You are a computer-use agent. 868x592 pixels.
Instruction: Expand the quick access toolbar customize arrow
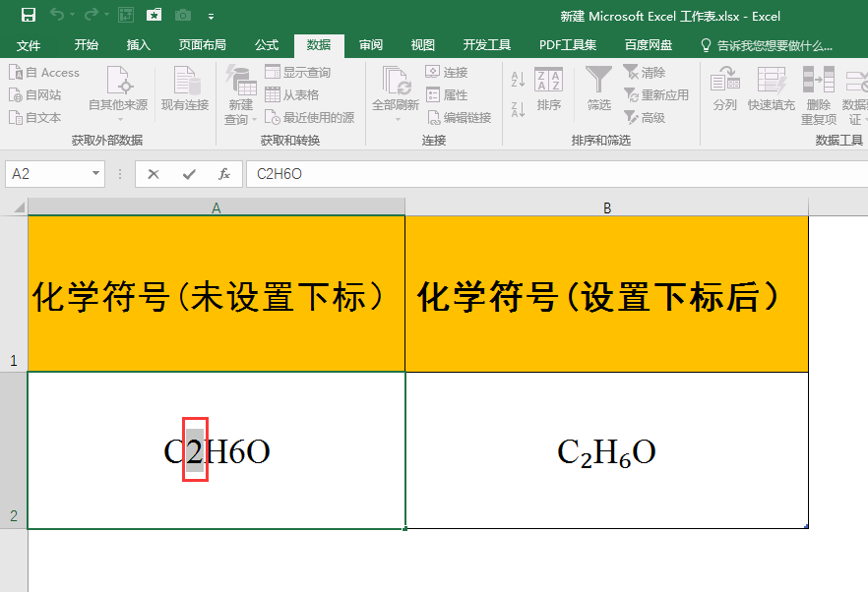point(211,17)
